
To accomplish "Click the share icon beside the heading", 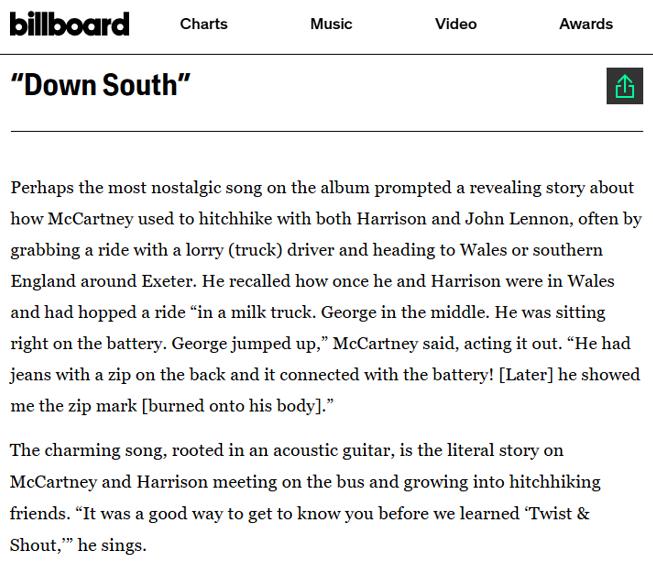I will 624,86.
